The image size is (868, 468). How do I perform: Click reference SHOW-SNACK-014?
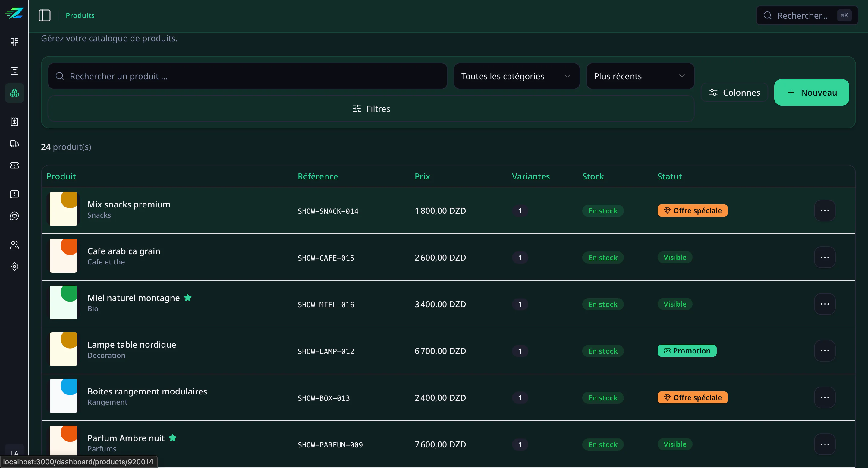[x=328, y=211]
